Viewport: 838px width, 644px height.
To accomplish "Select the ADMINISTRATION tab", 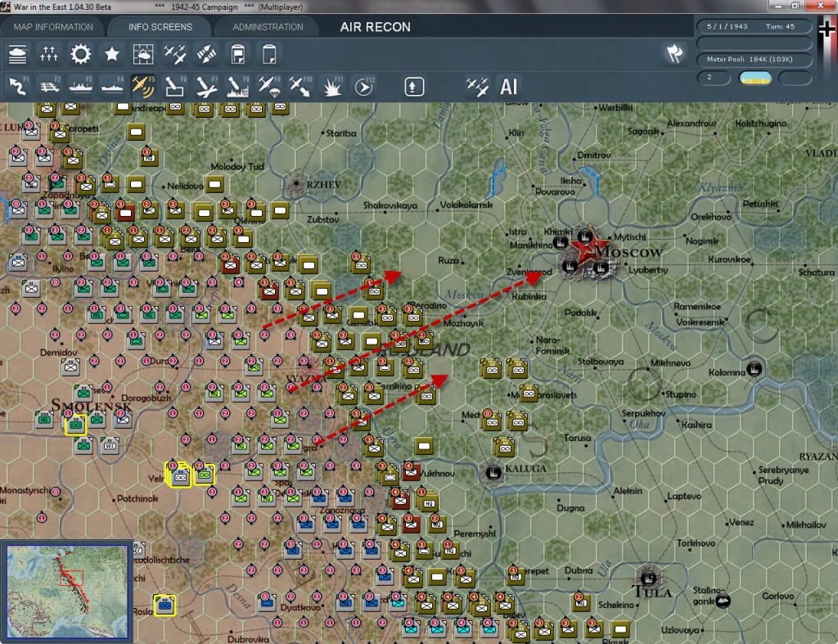I will coord(268,27).
